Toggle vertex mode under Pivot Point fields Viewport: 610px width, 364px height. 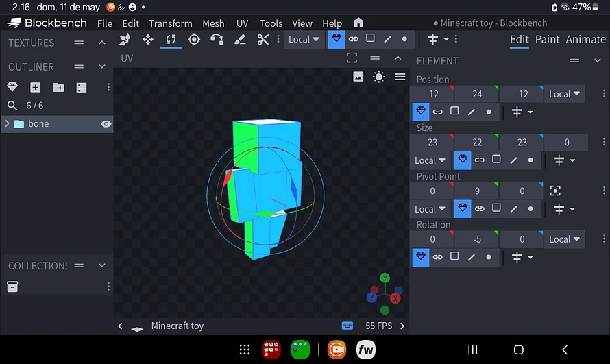point(530,208)
